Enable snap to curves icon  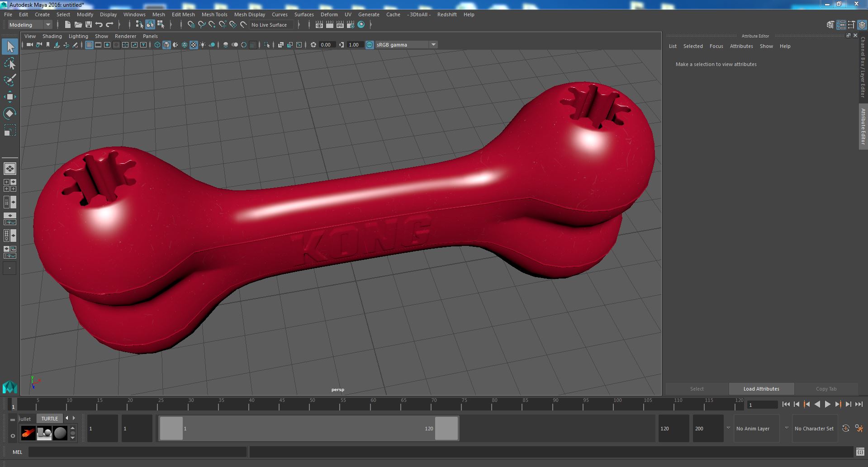pyautogui.click(x=202, y=25)
